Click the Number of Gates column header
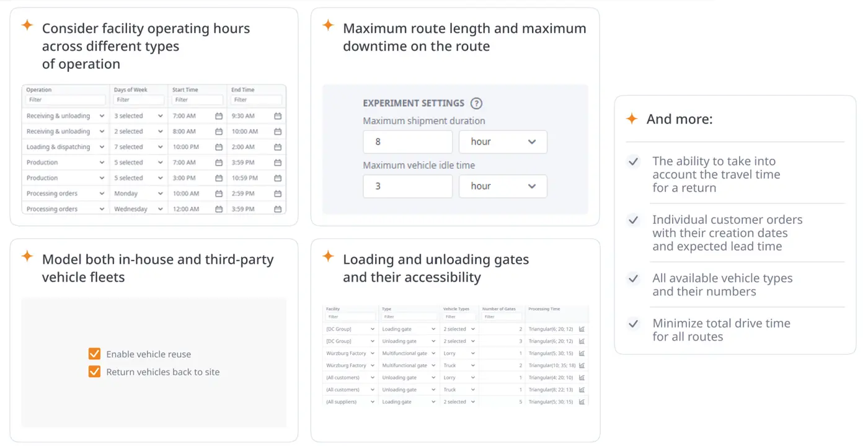 499,309
